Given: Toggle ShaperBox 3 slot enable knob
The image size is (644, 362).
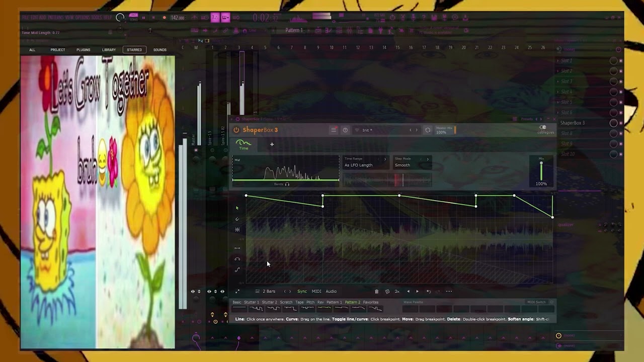Looking at the screenshot, I should (614, 123).
